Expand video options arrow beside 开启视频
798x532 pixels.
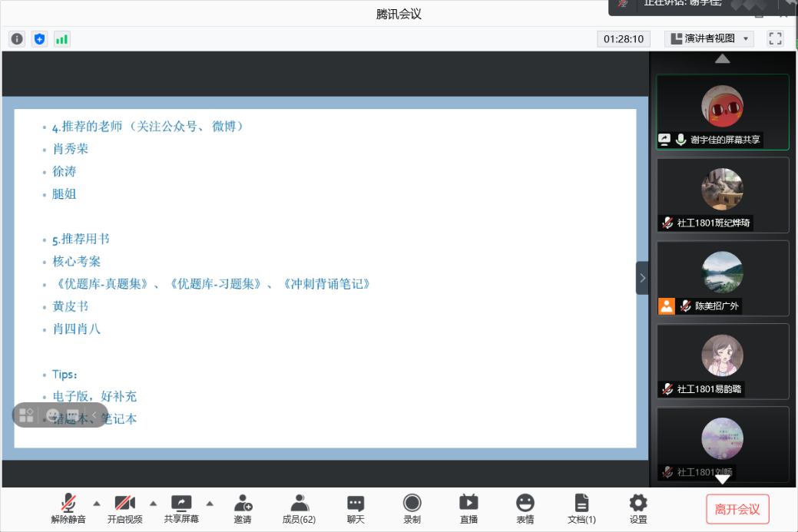[153, 504]
